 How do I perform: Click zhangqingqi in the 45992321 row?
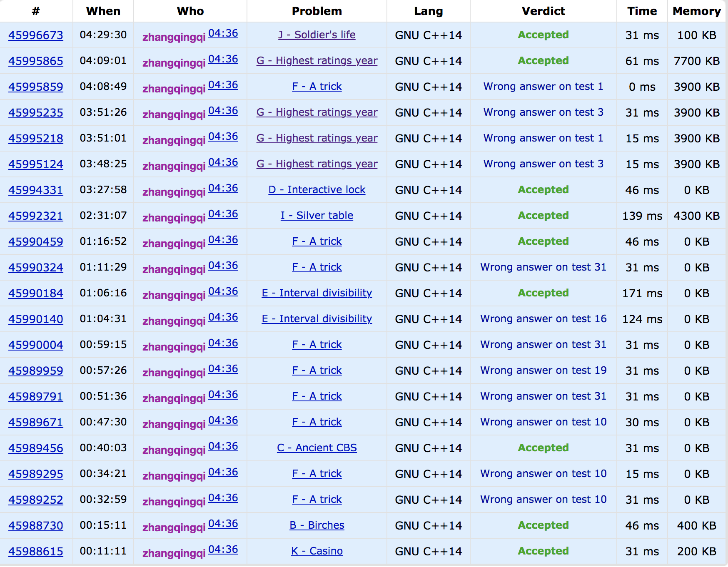coord(174,218)
